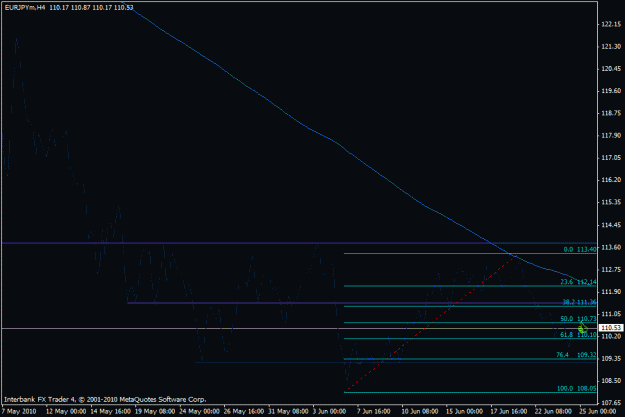Click the 38.2 111.36 Fibonacci level label
This screenshot has height=417, width=625.
click(579, 302)
